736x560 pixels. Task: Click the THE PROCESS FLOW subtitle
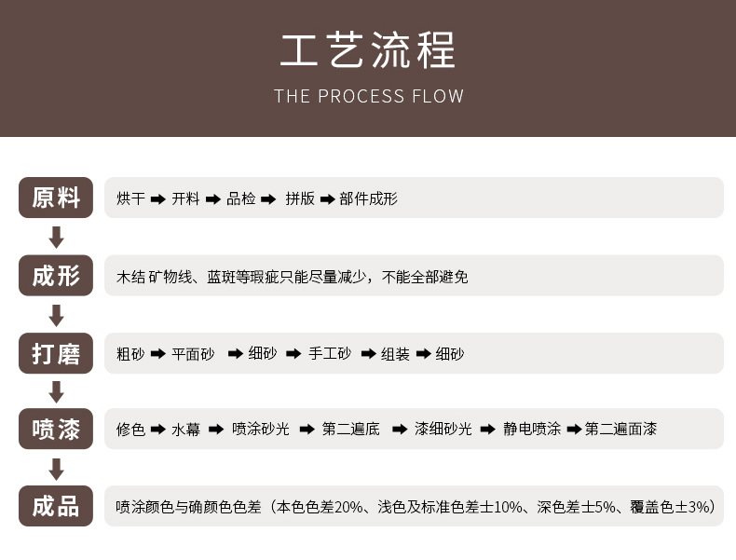click(368, 96)
